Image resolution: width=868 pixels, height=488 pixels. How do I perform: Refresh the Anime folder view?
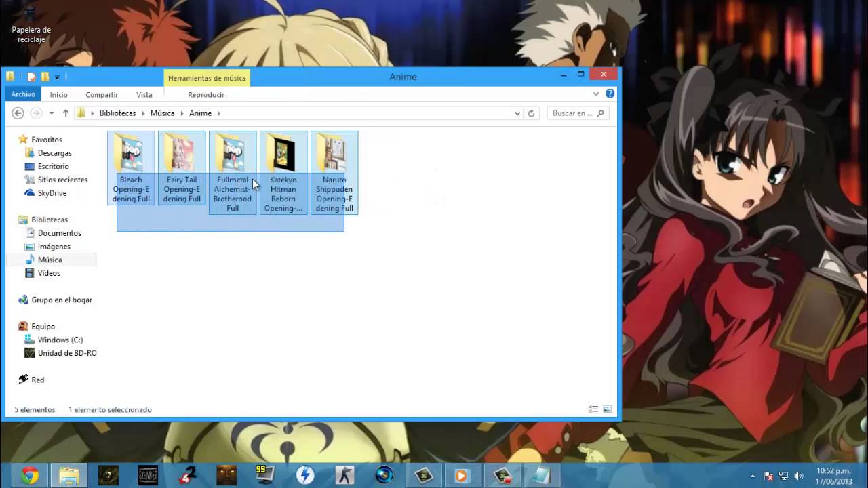coord(532,113)
